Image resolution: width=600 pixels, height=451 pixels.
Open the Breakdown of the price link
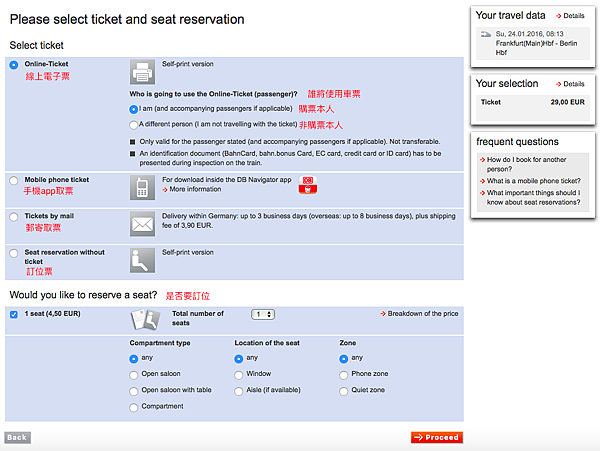coord(419,314)
